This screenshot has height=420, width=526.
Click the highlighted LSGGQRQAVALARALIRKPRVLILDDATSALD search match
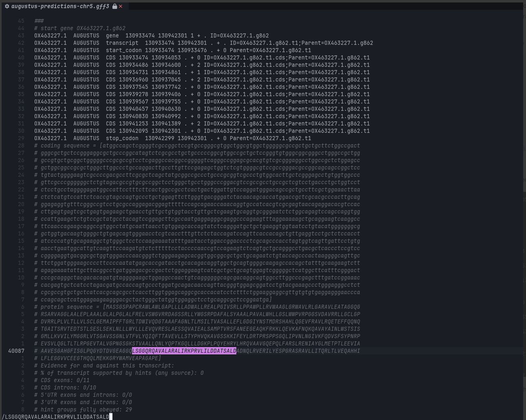point(184,351)
